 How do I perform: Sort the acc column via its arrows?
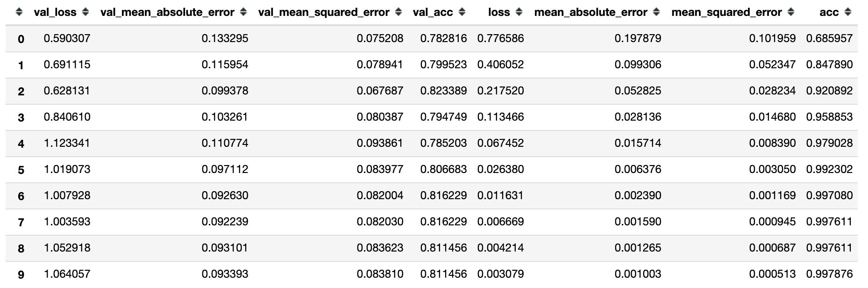847,13
